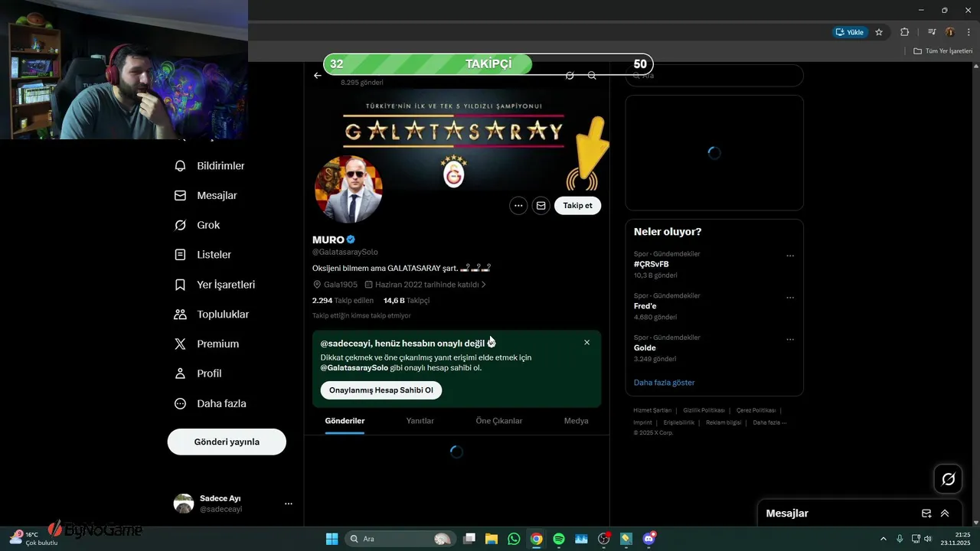Image resolution: width=980 pixels, height=551 pixels.
Task: Open MURO profile three-dot more options
Action: click(x=518, y=205)
